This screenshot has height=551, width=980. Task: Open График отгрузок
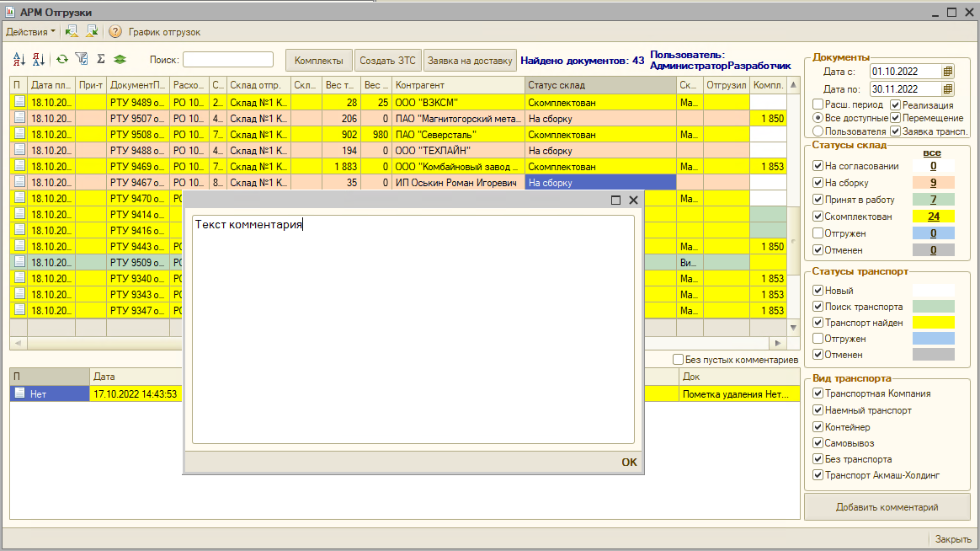[164, 32]
